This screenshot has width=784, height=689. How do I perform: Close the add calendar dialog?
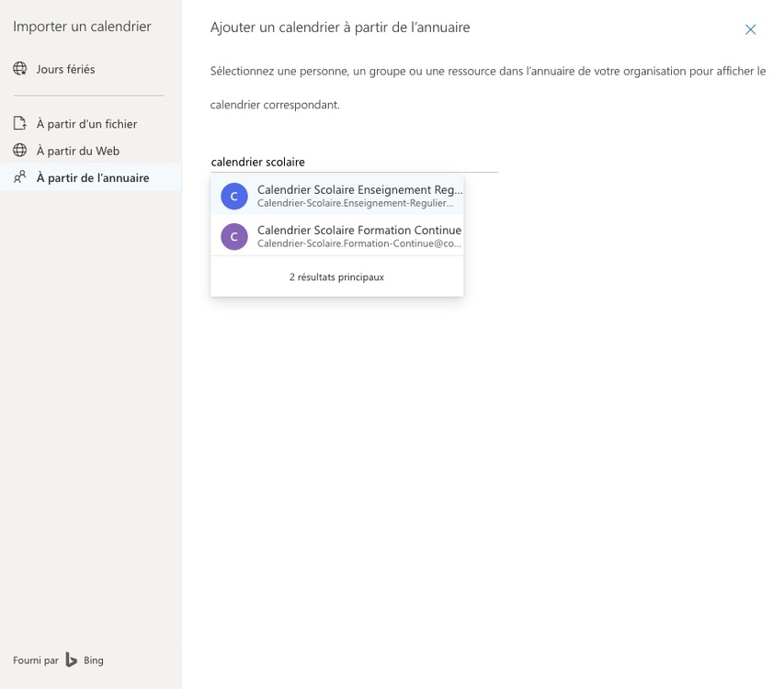[750, 29]
